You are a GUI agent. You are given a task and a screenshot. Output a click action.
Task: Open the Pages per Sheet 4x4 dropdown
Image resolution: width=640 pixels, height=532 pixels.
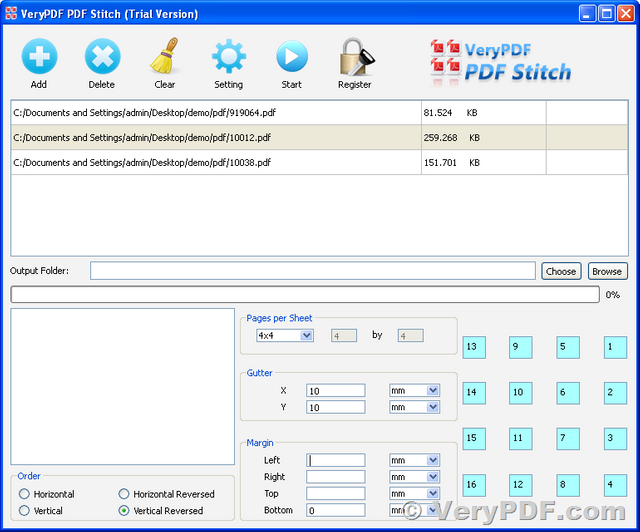pyautogui.click(x=285, y=336)
